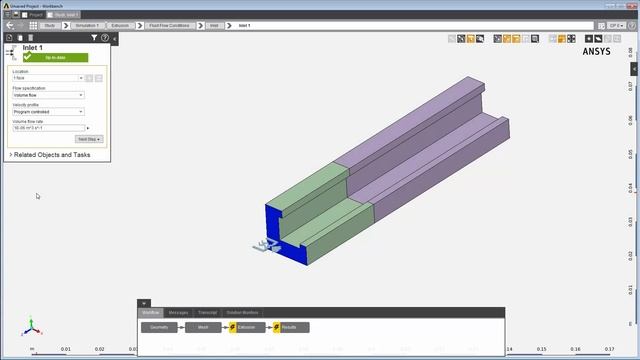This screenshot has height=360, width=640.
Task: Switch to the Project tab
Action: tap(32, 15)
